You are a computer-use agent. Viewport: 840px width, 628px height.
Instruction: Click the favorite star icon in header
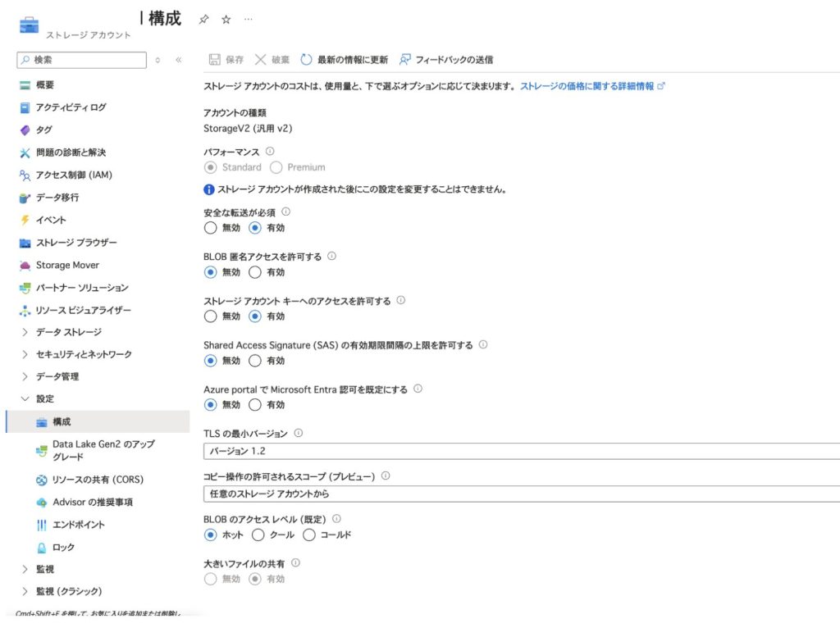pos(226,20)
